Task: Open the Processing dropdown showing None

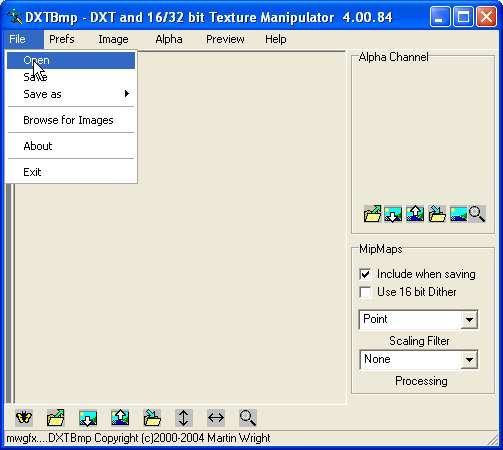Action: click(469, 359)
